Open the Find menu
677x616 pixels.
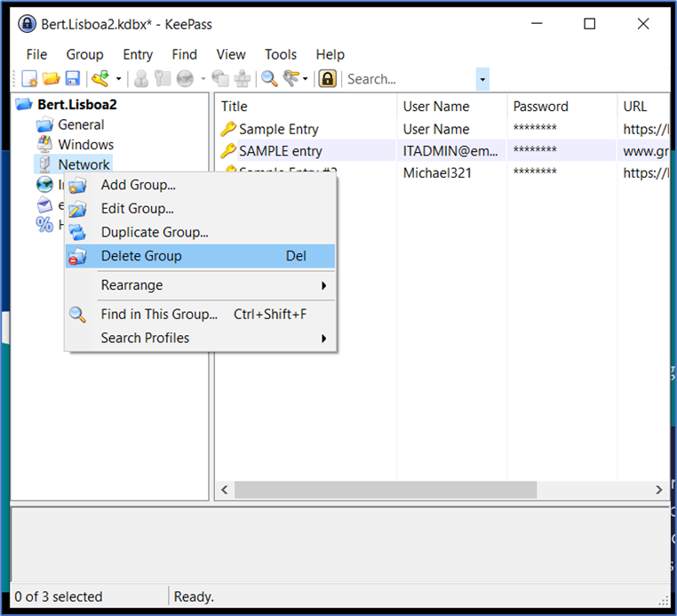pyautogui.click(x=185, y=54)
